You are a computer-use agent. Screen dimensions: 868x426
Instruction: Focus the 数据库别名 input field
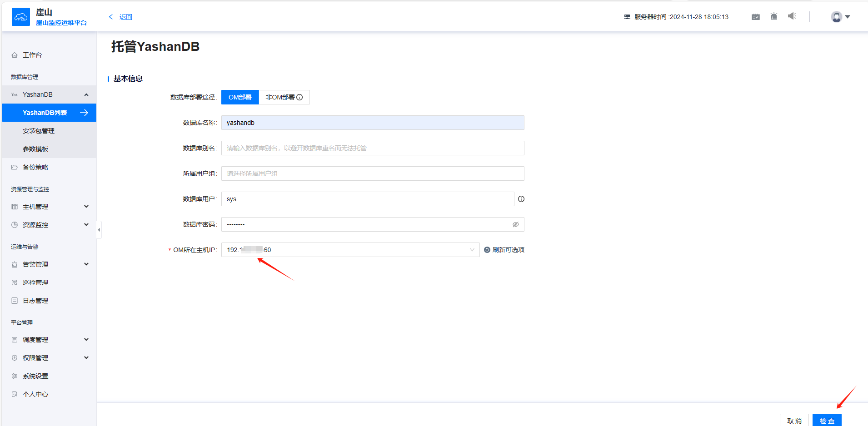[x=373, y=148]
